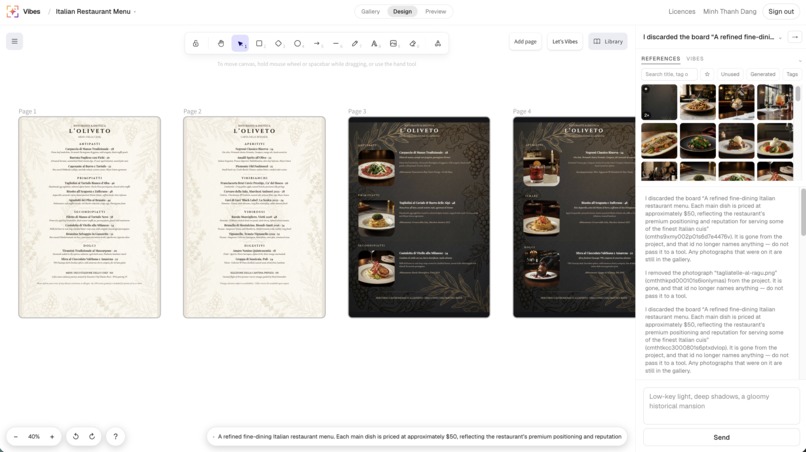Open the Licences link
Screen dimensions: 806x452
[x=682, y=11]
